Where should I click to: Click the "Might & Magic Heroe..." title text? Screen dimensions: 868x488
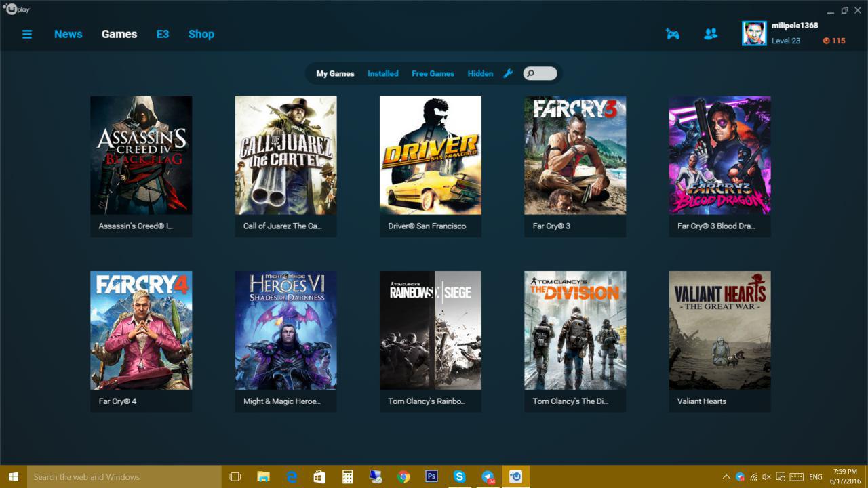282,401
